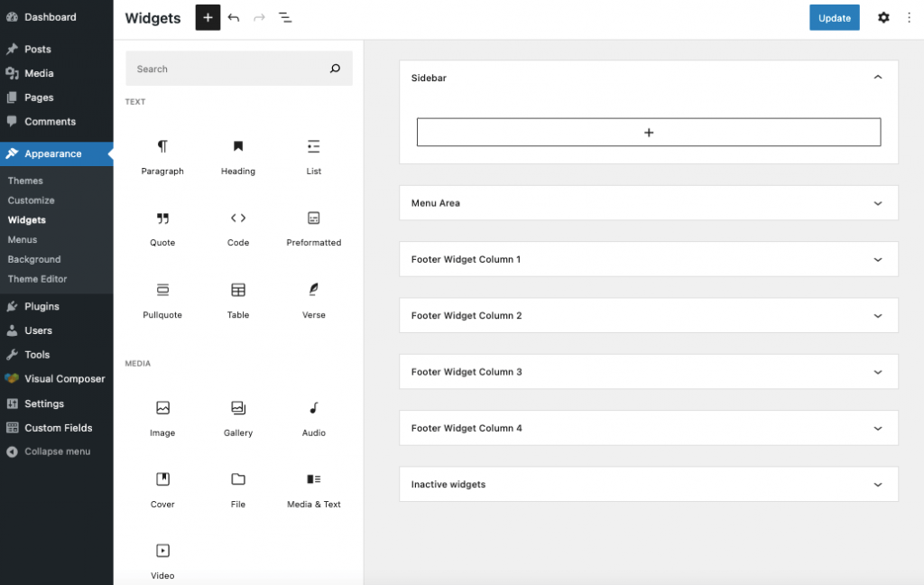Select the Cover block

coord(162,487)
